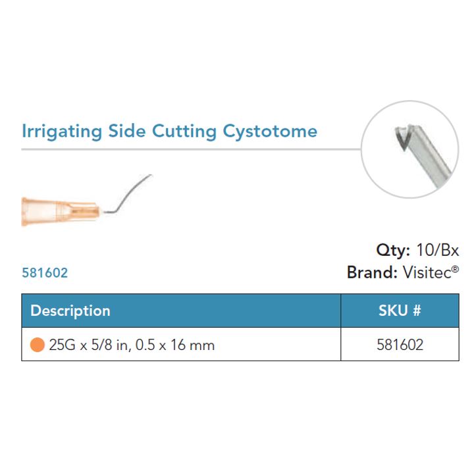Screen dimensions: 476x475
Task: Click the Visitec brand name
Action: tap(427, 272)
